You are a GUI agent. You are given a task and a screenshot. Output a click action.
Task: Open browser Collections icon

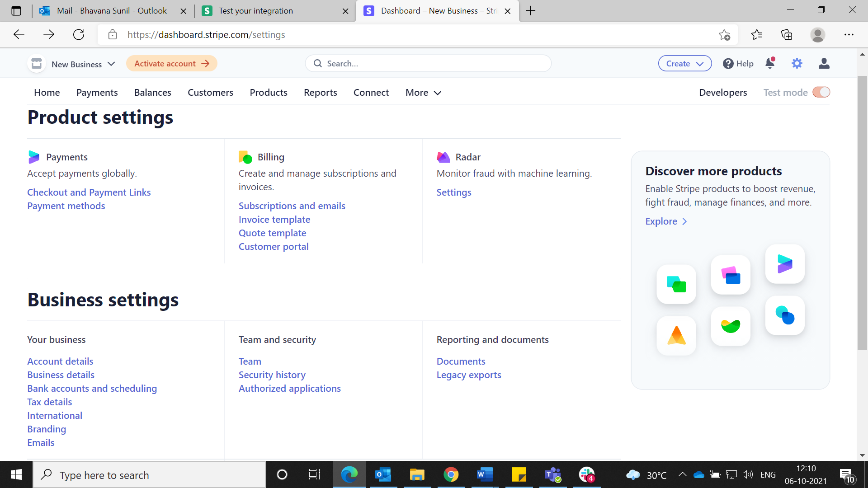[x=787, y=34]
